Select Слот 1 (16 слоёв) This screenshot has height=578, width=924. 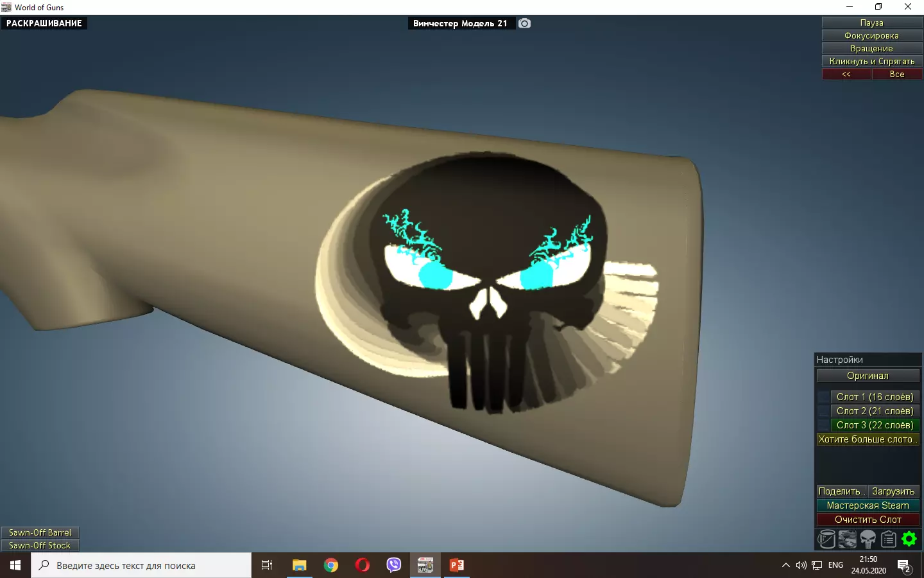pos(875,397)
